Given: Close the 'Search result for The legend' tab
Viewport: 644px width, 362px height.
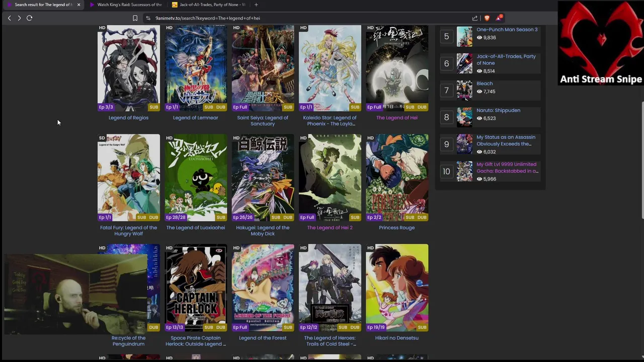Looking at the screenshot, I should point(78,5).
